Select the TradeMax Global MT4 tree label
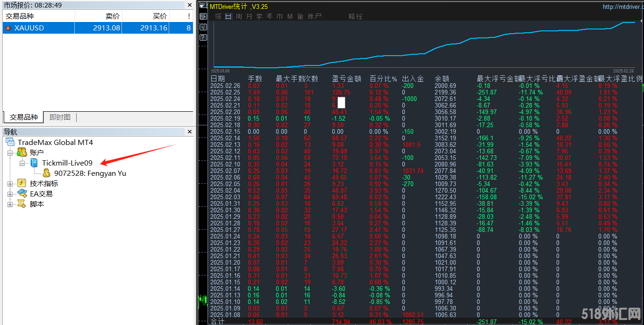This screenshot has height=325, width=644. (x=56, y=142)
